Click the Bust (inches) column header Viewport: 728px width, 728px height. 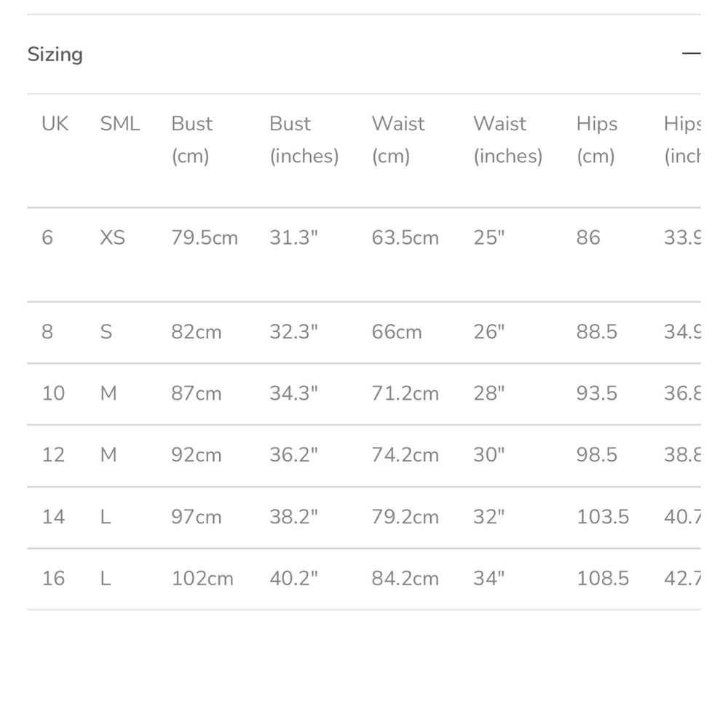click(304, 139)
